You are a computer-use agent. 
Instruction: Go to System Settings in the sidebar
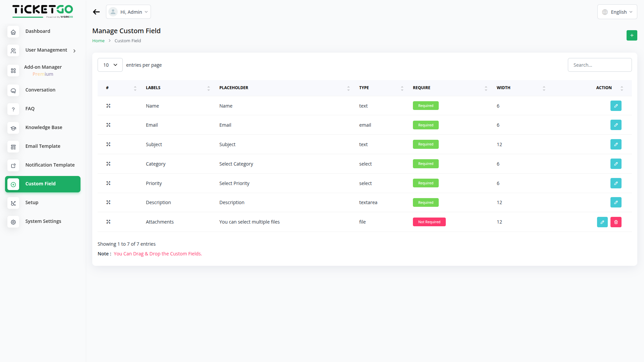(x=43, y=221)
